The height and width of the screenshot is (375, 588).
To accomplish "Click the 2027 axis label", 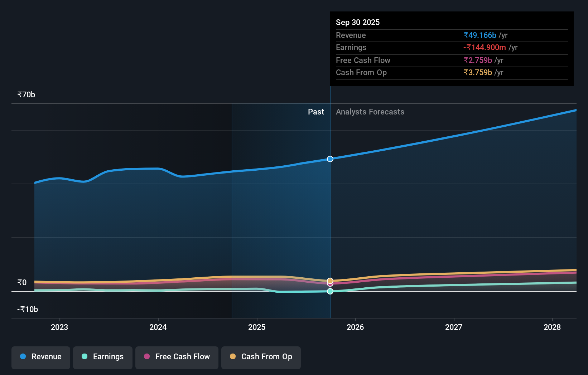I will pyautogui.click(x=453, y=327).
